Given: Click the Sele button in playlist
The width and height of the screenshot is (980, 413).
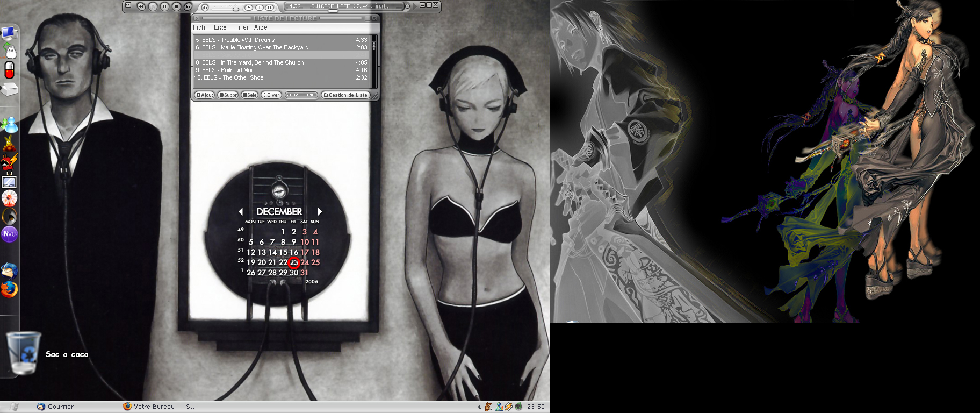Looking at the screenshot, I should tap(249, 95).
